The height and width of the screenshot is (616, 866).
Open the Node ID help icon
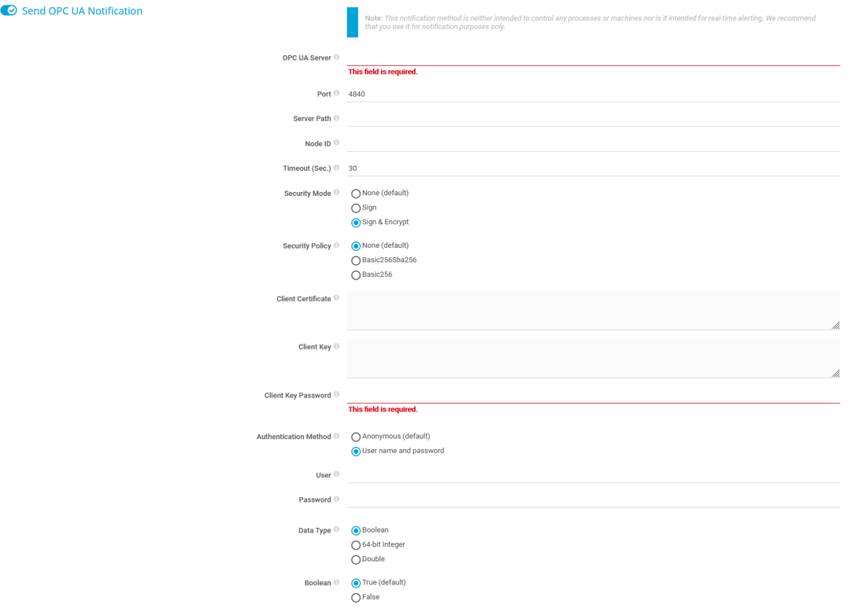tap(336, 142)
